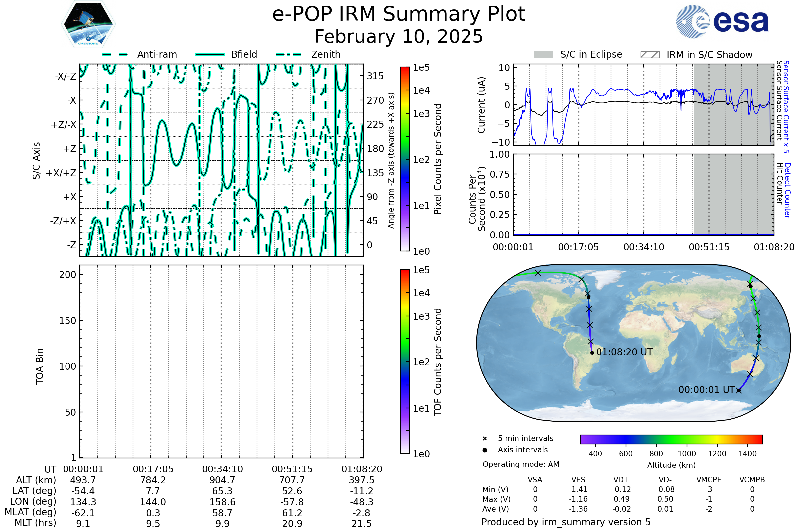Viewport: 798px width, 532px height.
Task: Click the Pixel Counts per Second colorbar
Action: 405,159
